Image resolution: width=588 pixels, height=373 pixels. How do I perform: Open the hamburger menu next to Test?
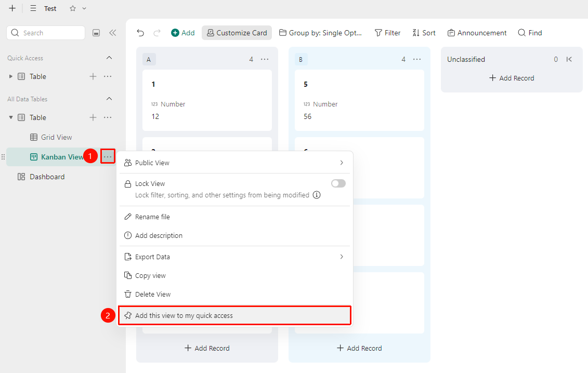tap(33, 8)
